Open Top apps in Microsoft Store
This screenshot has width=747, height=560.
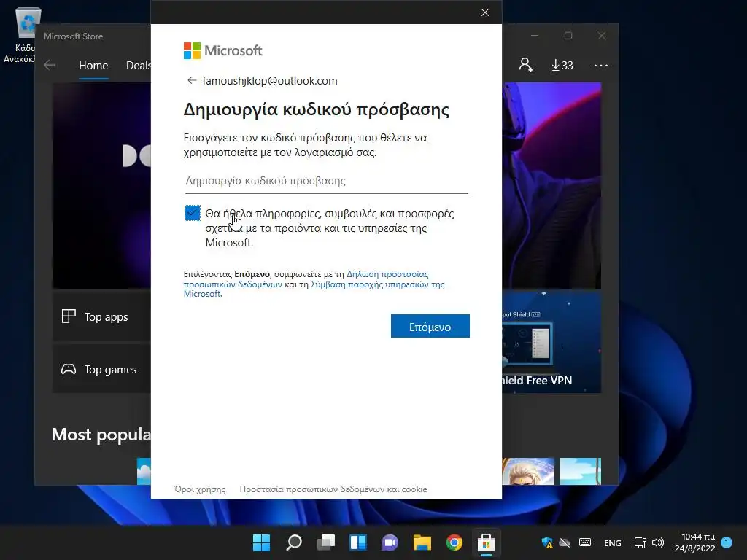tap(101, 316)
